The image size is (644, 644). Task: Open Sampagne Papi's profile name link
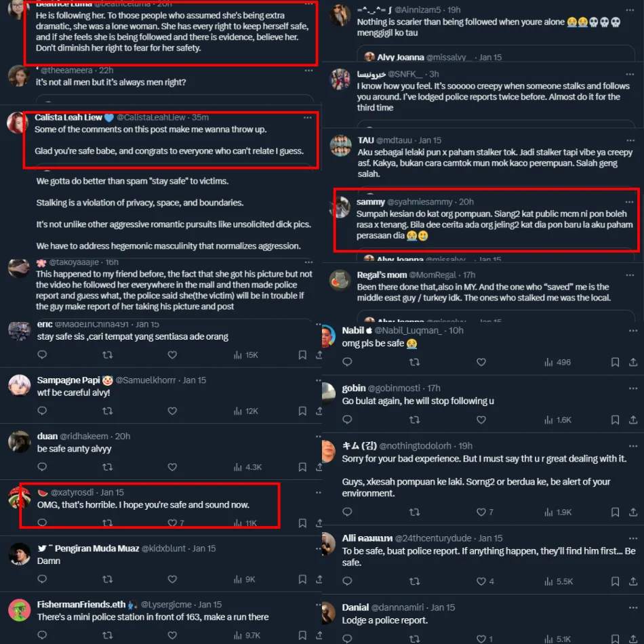pyautogui.click(x=68, y=380)
